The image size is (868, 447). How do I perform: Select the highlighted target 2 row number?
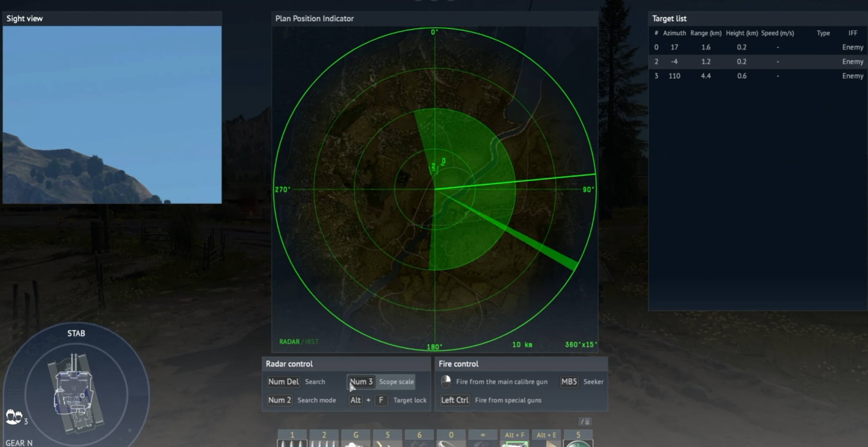pyautogui.click(x=656, y=61)
